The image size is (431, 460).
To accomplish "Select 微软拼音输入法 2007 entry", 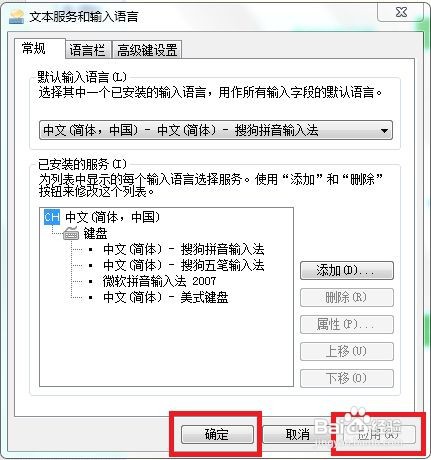I will pyautogui.click(x=160, y=281).
